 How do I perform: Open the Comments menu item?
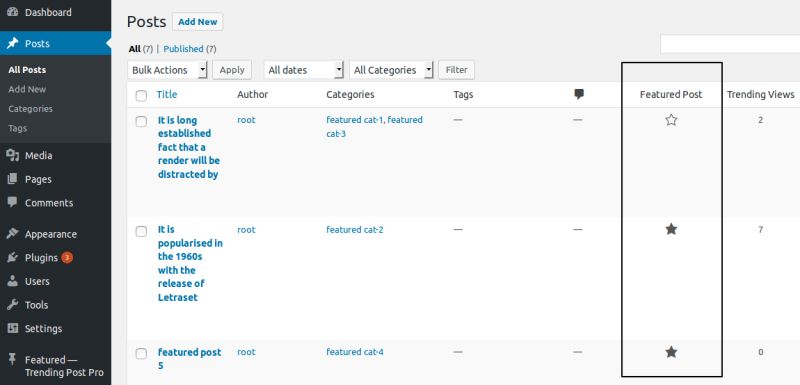coord(55,202)
